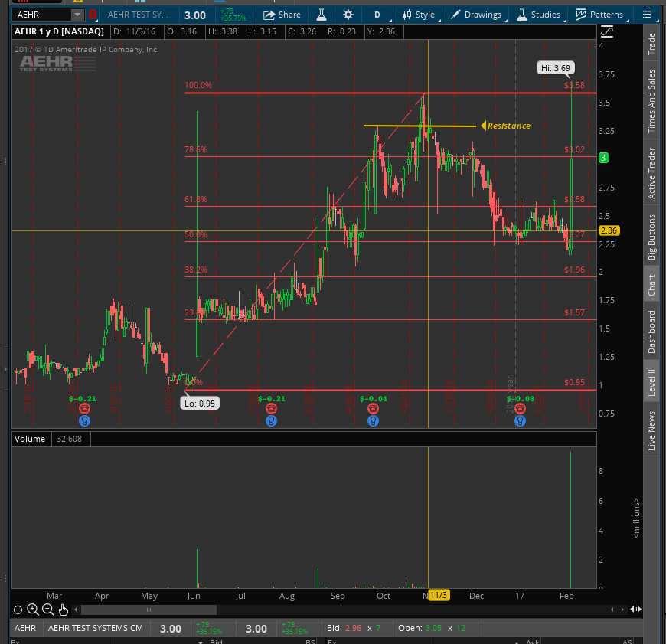Click the horizontal chart scrollbar thumb

pyautogui.click(x=149, y=610)
